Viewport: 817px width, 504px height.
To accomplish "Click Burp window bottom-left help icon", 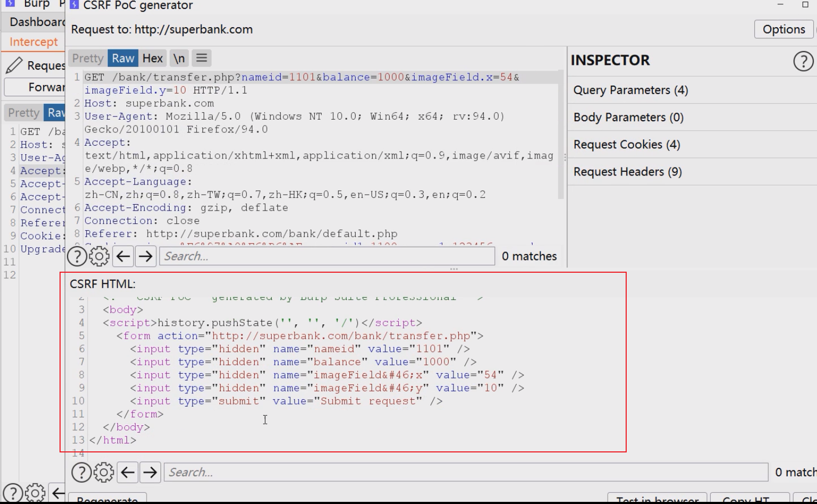I will pyautogui.click(x=13, y=493).
